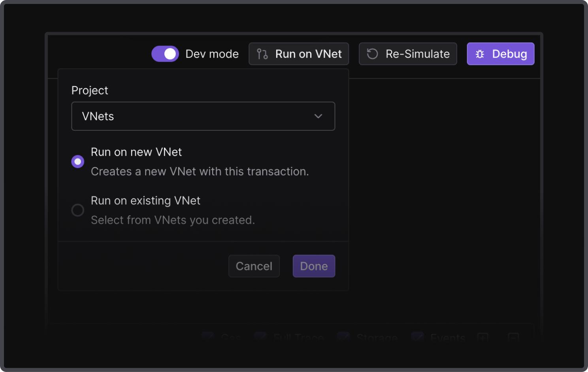Click the circular arrow Re-Simulate icon

click(372, 54)
